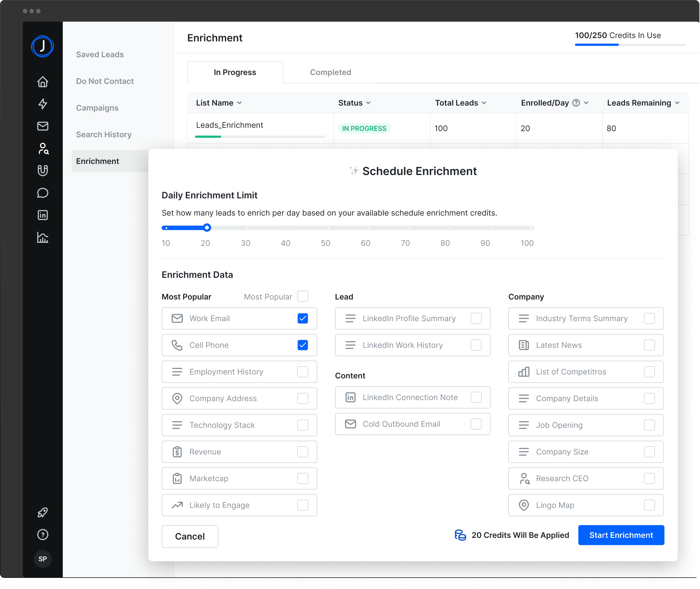Open the home icon in sidebar
Screen dimensions: 700x589
coord(43,82)
